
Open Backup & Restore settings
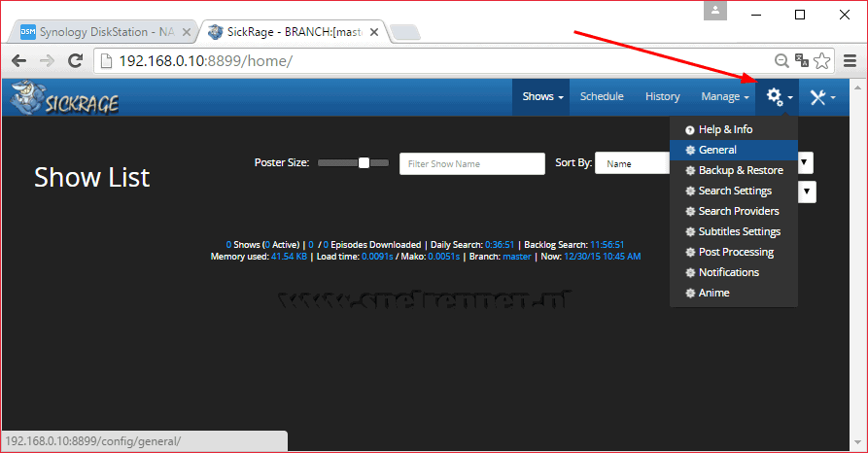[x=734, y=170]
